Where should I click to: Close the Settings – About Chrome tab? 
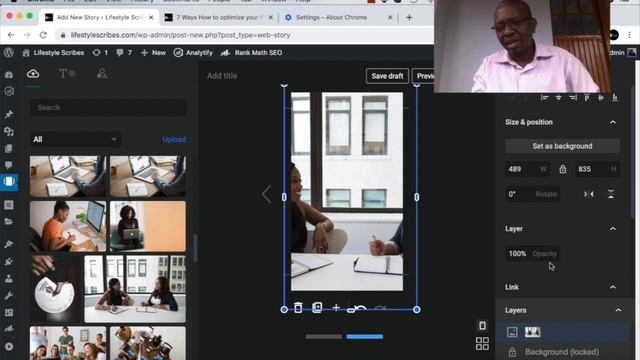390,17
